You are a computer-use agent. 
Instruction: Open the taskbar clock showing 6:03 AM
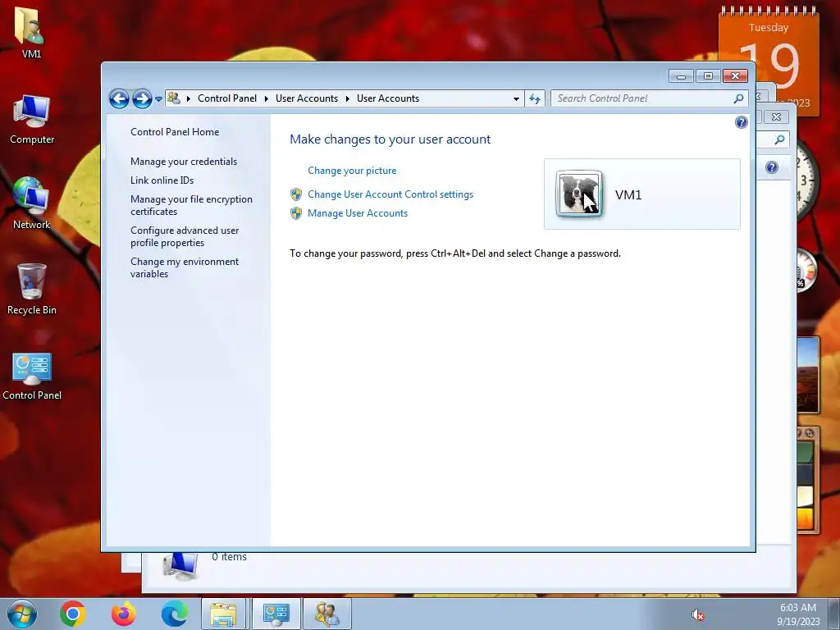pyautogui.click(x=798, y=614)
